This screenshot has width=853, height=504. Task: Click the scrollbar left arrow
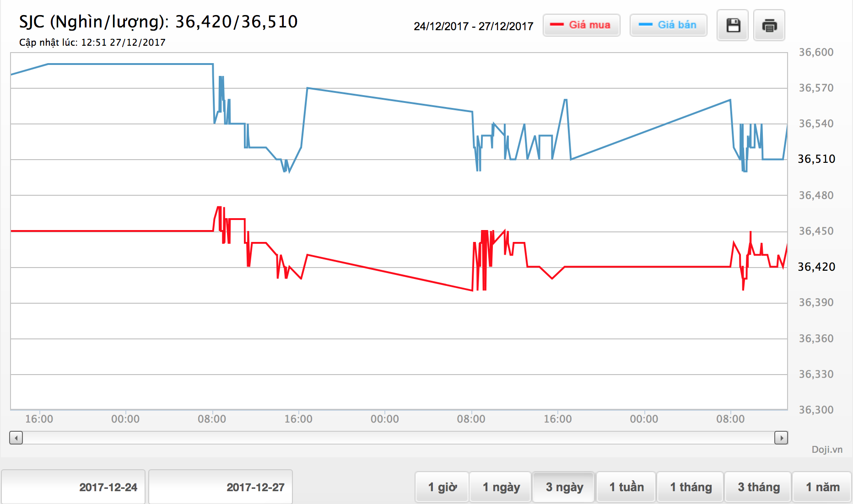coord(16,438)
